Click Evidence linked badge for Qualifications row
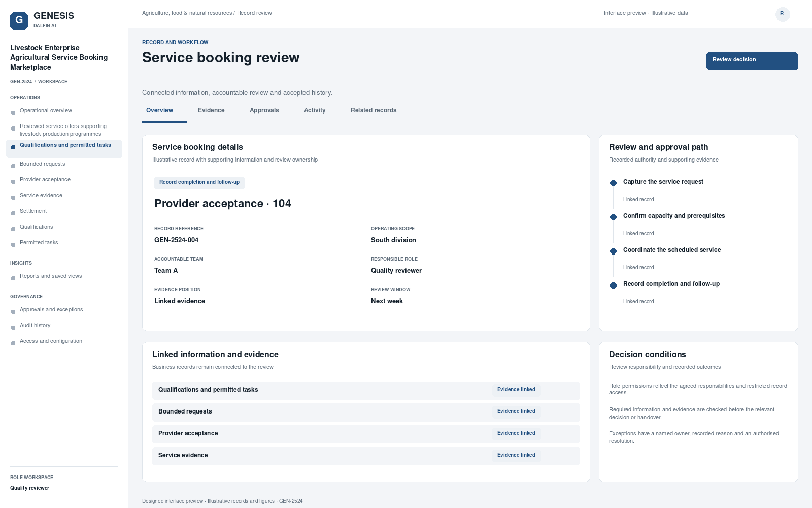Screen dimensions: 812x508 516,390
